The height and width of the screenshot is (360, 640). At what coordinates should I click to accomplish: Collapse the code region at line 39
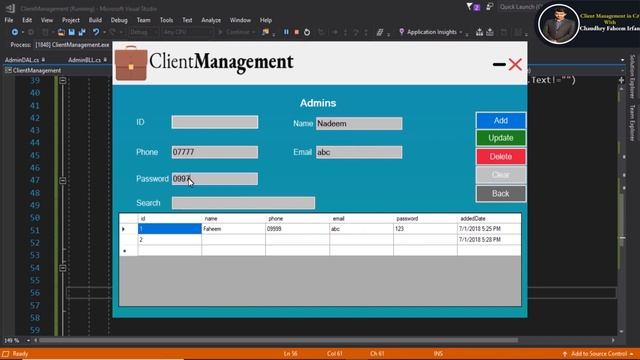coord(62,80)
